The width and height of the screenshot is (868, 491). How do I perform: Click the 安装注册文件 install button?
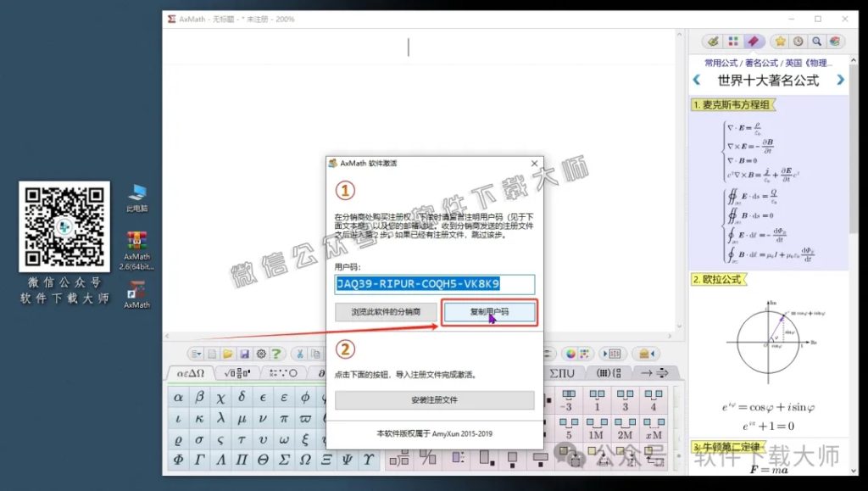[433, 399]
